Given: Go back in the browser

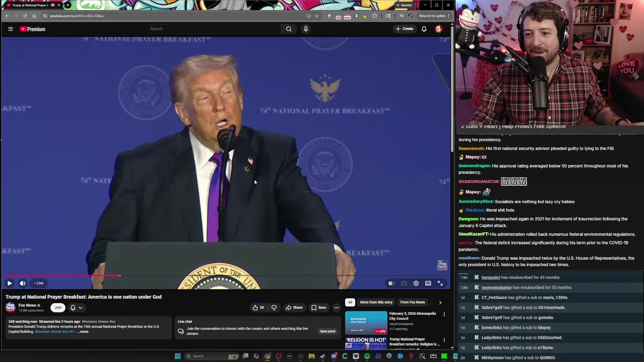Looking at the screenshot, I should point(7,16).
